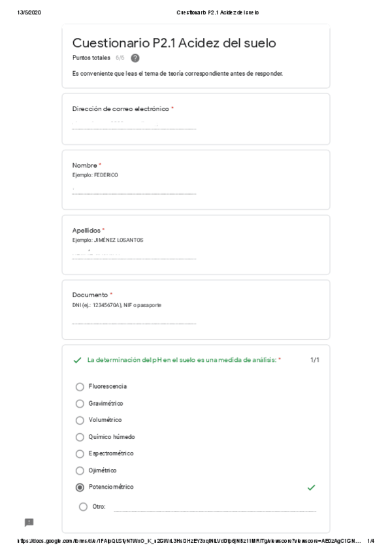Click the green checkmark beside Potenciométrico

click(311, 487)
